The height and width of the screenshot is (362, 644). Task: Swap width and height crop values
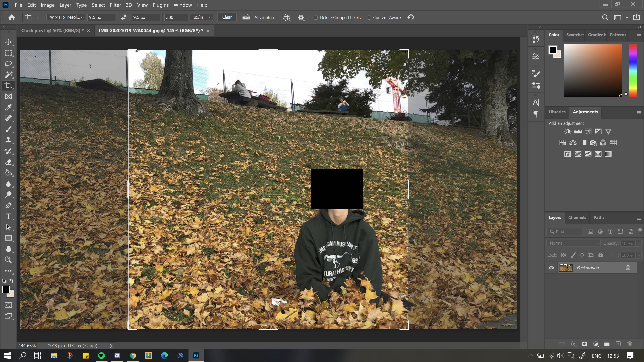pos(123,17)
